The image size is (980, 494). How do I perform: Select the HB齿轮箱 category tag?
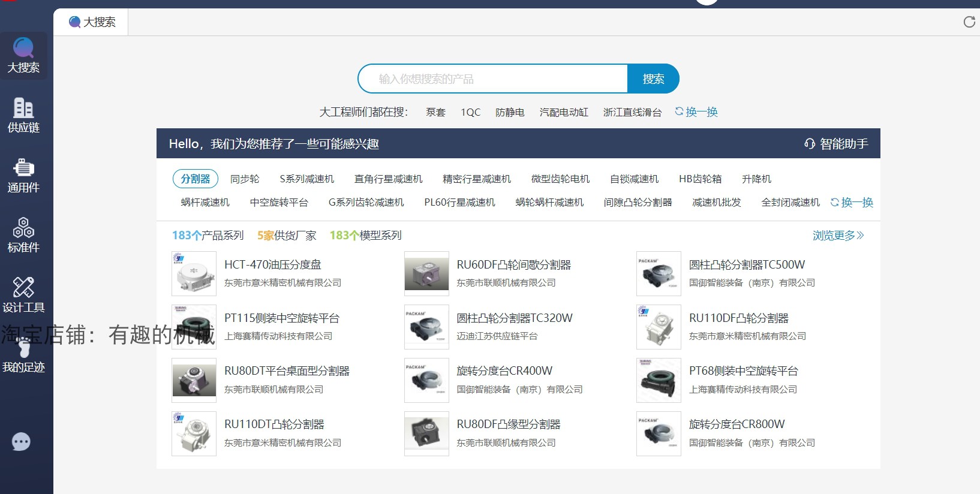click(700, 179)
